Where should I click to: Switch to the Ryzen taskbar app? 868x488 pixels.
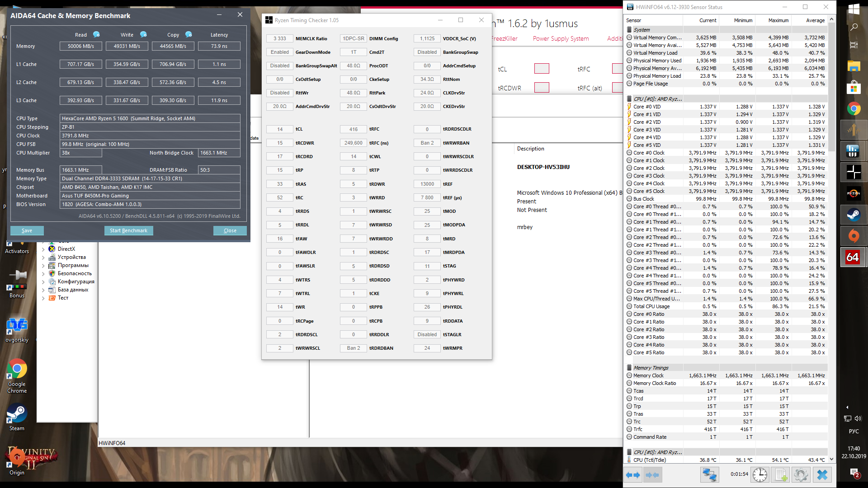point(854,193)
